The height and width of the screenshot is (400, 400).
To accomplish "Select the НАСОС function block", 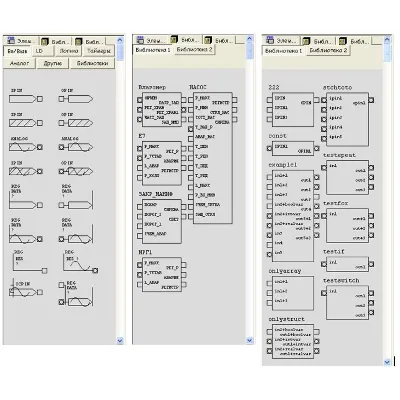I will (213, 158).
